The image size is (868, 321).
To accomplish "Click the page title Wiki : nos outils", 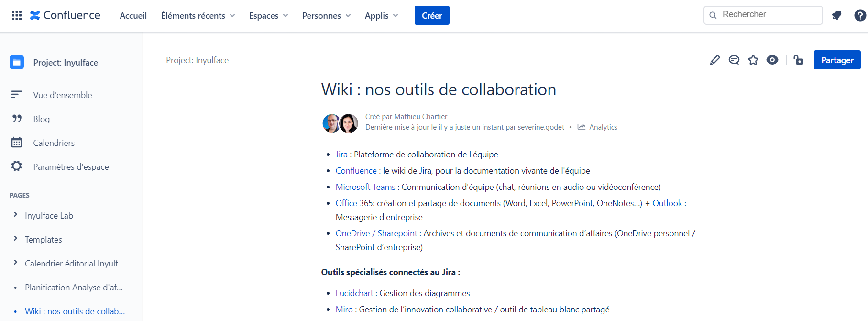I will pos(439,89).
